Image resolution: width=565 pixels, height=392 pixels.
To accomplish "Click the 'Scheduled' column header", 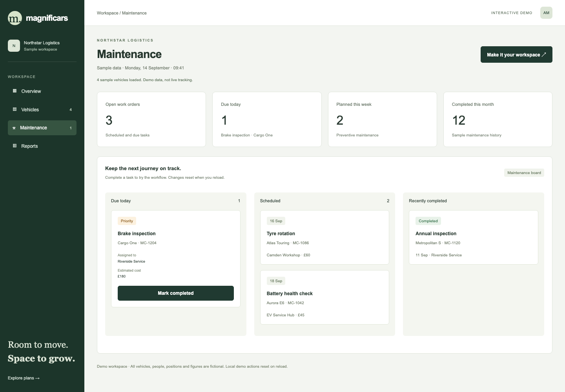I will pos(270,201).
